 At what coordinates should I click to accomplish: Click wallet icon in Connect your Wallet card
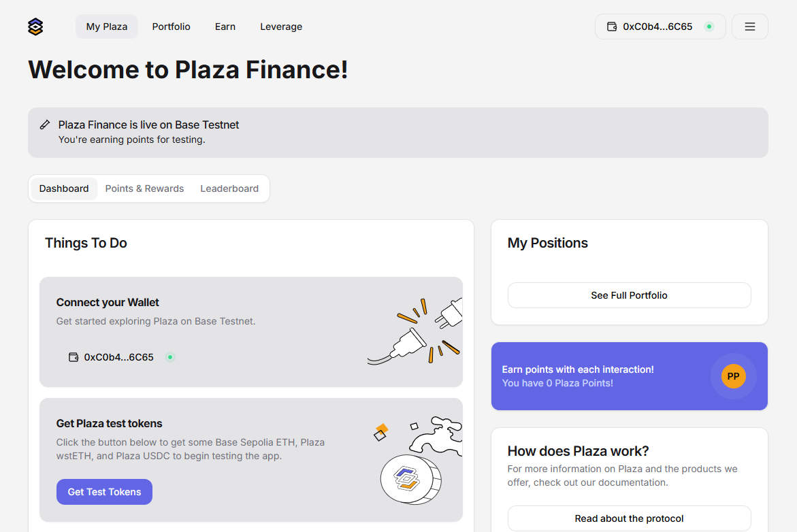coord(74,357)
